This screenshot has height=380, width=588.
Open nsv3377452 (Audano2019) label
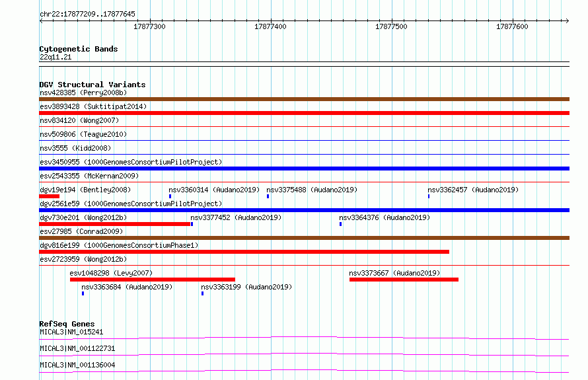click(x=236, y=217)
